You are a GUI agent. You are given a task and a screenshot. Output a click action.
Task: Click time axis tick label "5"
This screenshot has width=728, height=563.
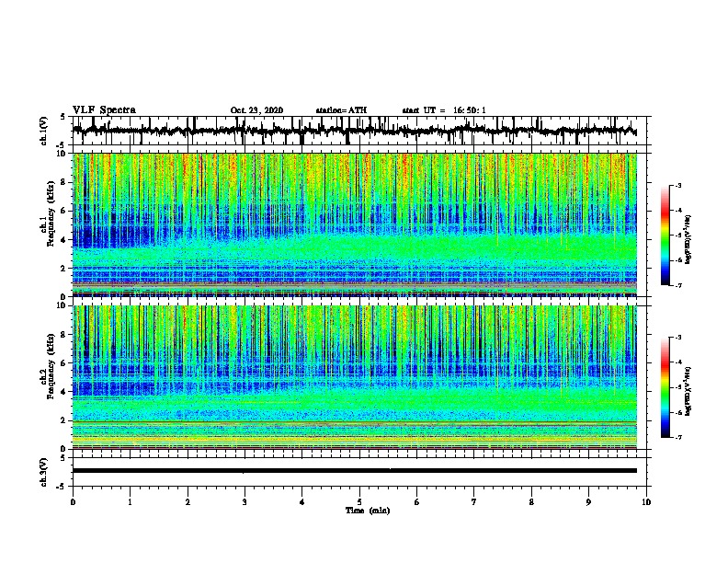[359, 502]
